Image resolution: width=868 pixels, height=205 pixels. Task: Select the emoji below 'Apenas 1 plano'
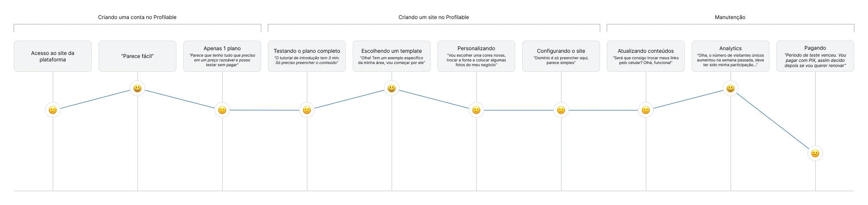pos(222,110)
